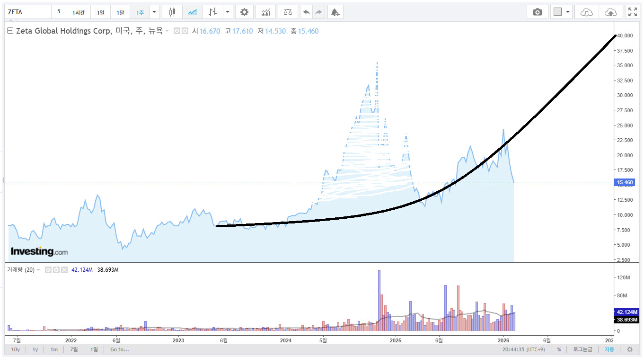The image size is (644, 357).
Task: Select the 1달 interval
Action: click(120, 12)
